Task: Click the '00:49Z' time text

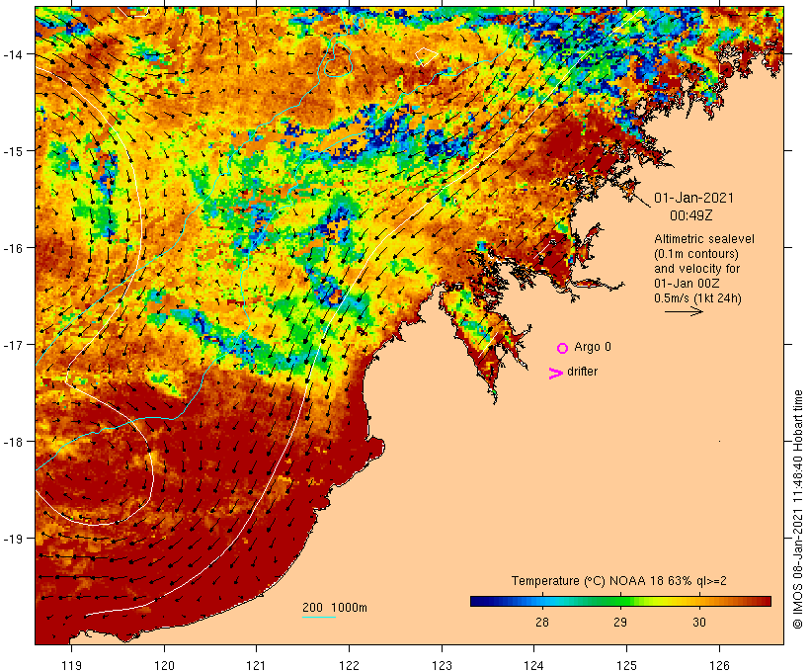Action: 691,215
